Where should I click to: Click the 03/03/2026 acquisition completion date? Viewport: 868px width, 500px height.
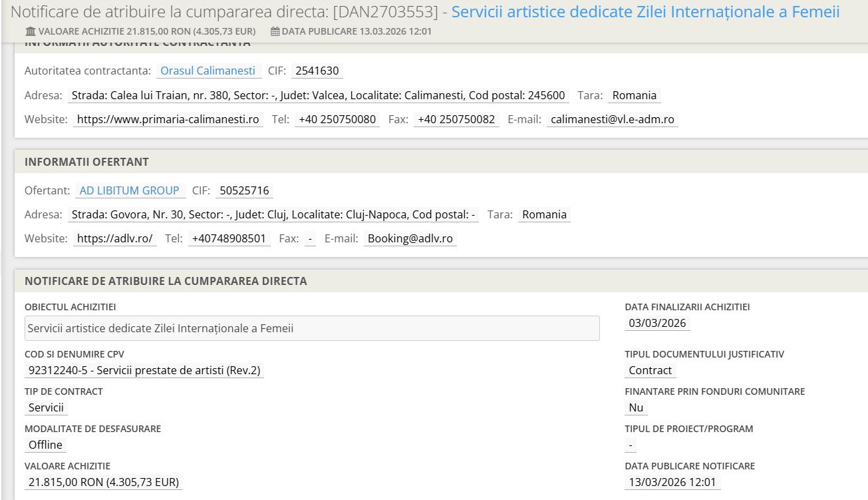(x=657, y=323)
